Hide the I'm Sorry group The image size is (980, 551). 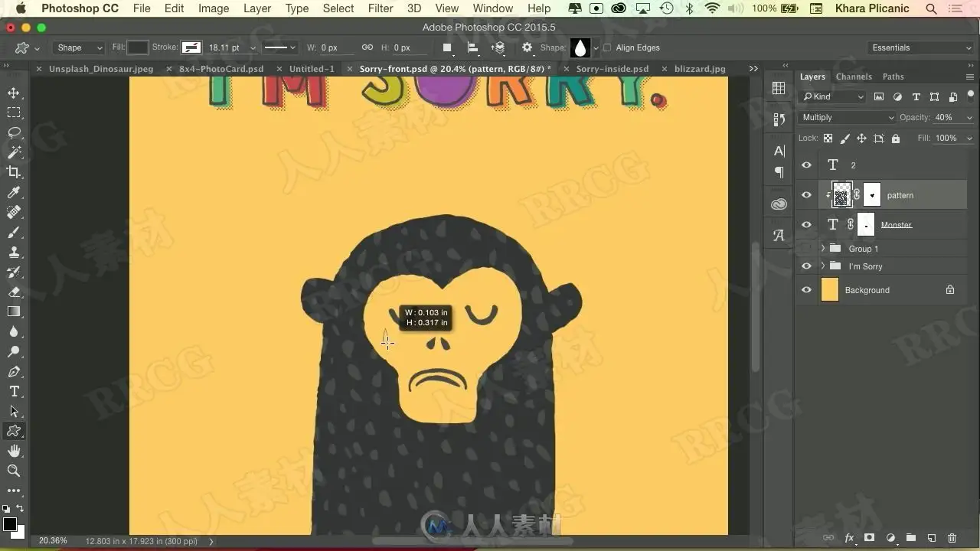[806, 266]
